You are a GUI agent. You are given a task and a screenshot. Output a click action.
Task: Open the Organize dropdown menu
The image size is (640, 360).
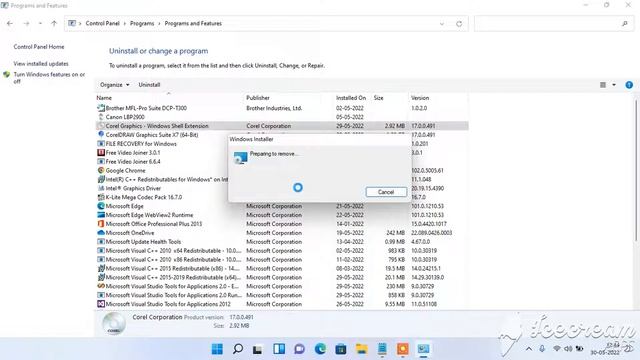pos(115,85)
